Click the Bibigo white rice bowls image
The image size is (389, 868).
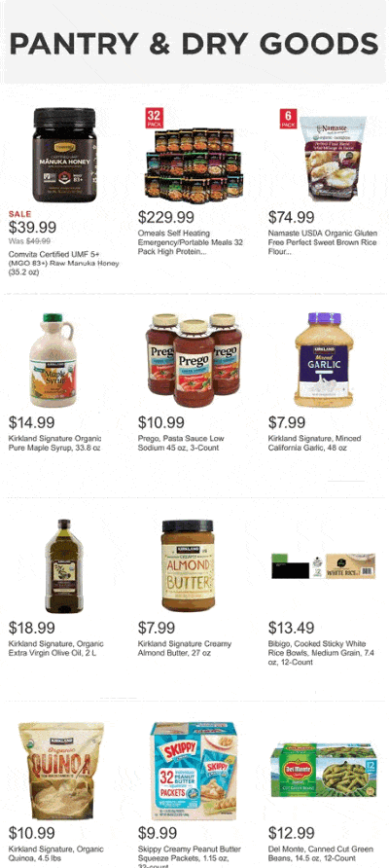(x=324, y=565)
